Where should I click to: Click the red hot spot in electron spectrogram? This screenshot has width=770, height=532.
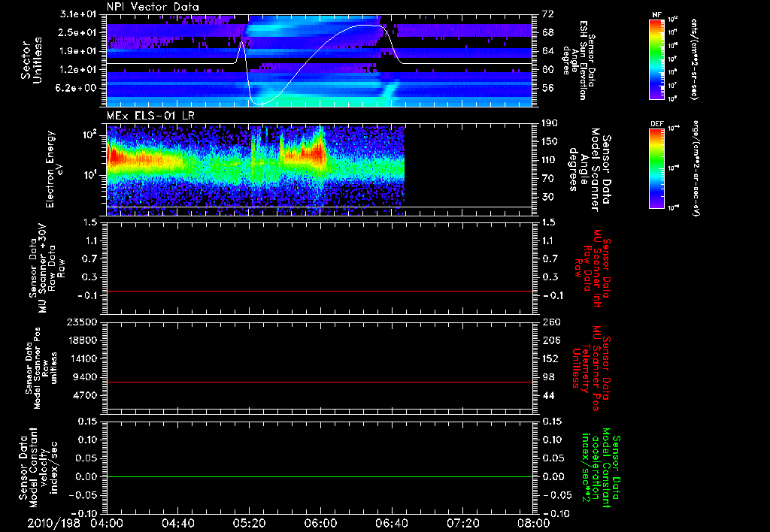click(x=115, y=157)
